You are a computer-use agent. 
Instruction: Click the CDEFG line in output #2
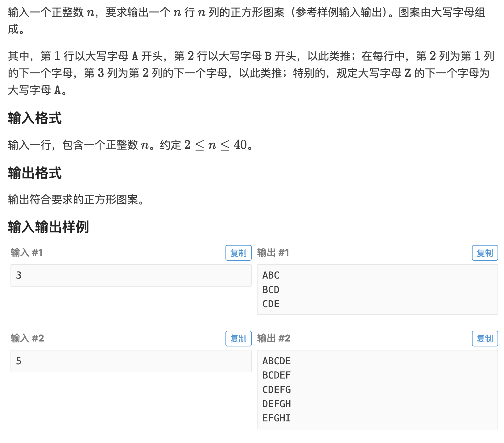276,390
